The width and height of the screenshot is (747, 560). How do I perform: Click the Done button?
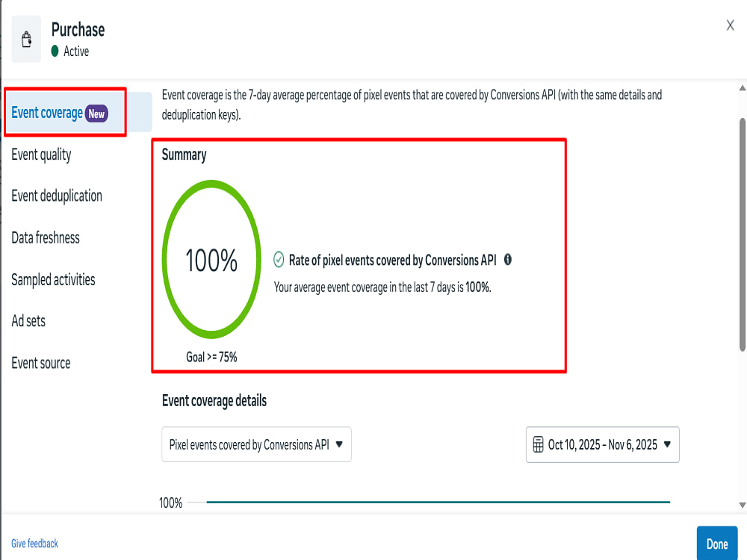point(717,544)
